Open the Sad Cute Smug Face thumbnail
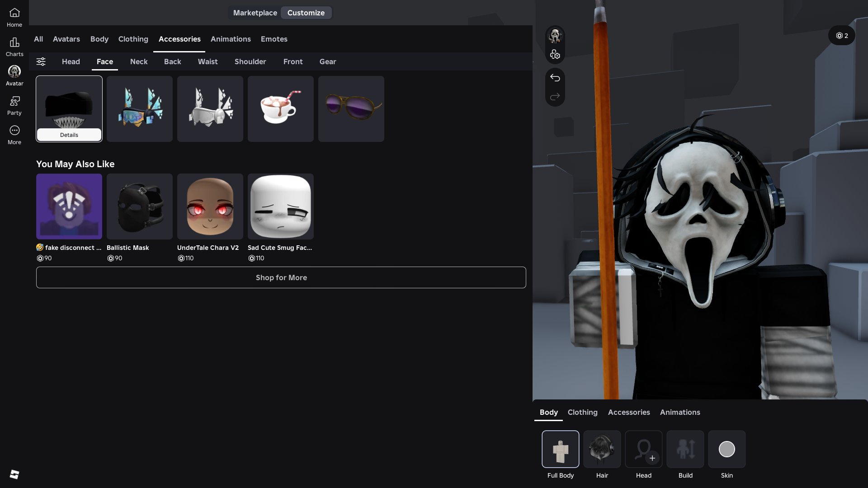 click(281, 206)
